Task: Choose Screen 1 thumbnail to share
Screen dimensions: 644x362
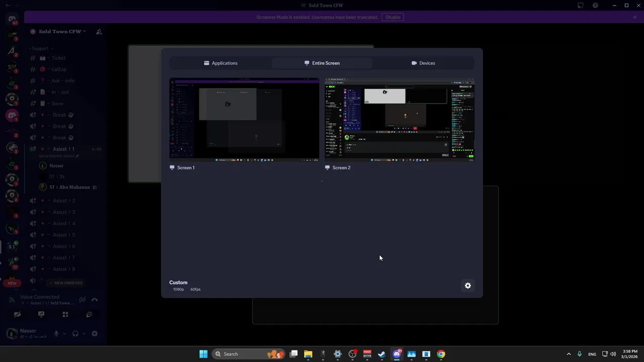Action: [x=245, y=120]
